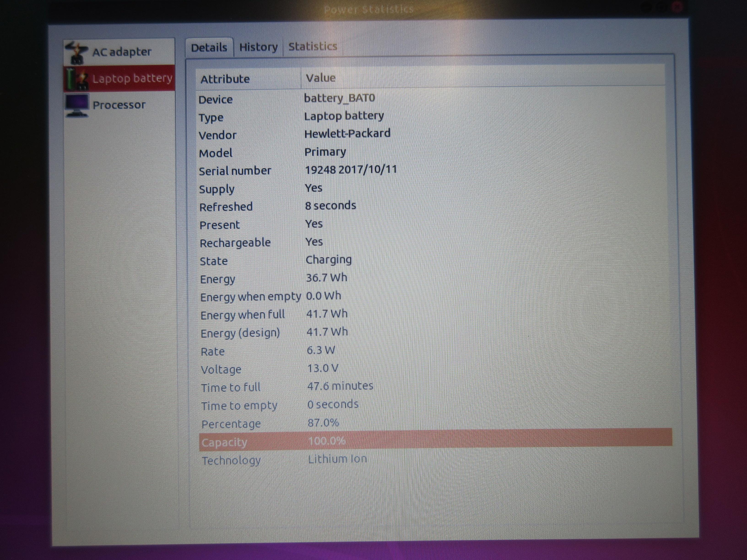The width and height of the screenshot is (747, 560).
Task: Select the Percentage attribute label
Action: [231, 424]
